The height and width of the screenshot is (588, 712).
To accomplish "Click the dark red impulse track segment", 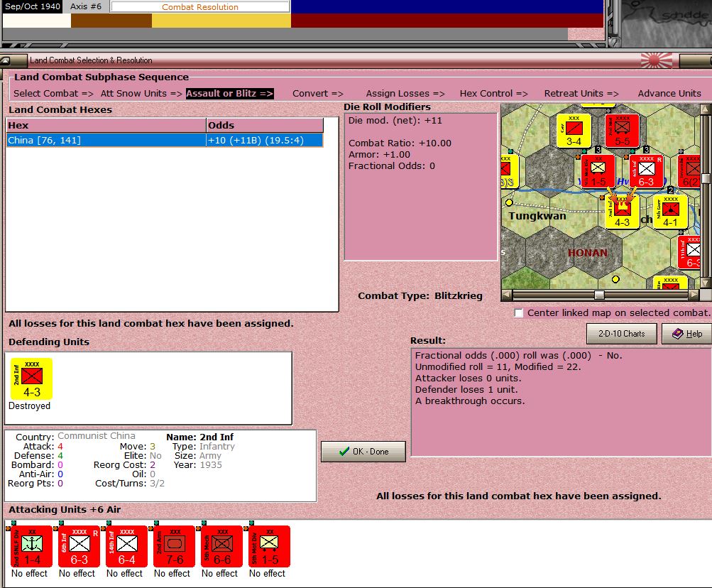I will pyautogui.click(x=447, y=21).
